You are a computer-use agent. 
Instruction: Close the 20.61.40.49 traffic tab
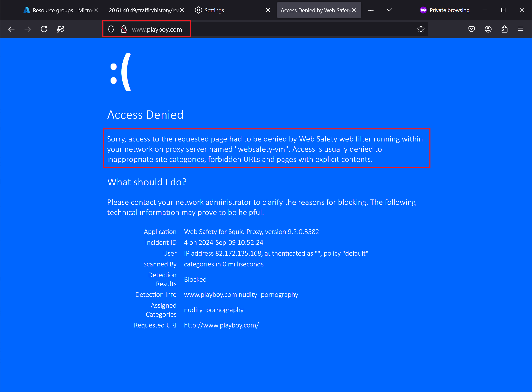pyautogui.click(x=182, y=10)
